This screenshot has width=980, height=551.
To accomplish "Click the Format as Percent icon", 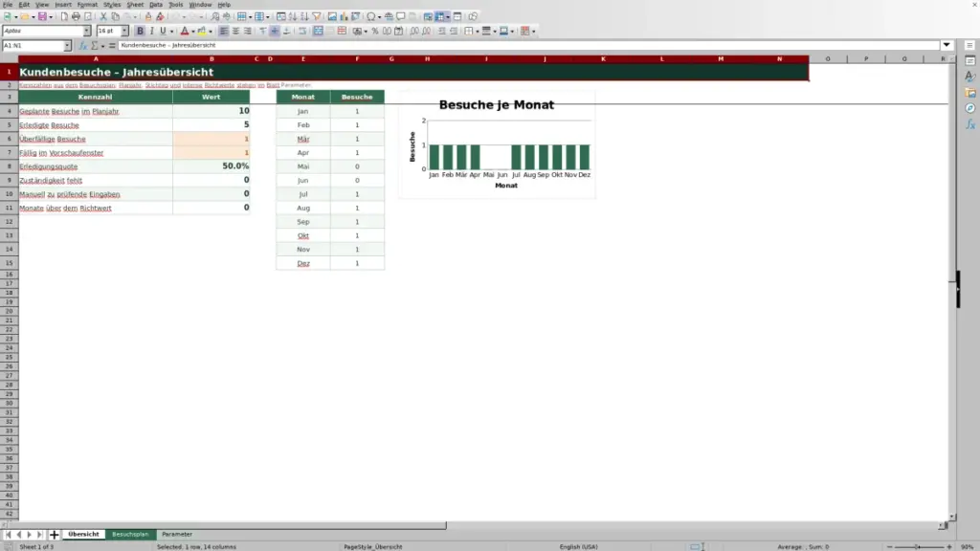I will (x=375, y=31).
